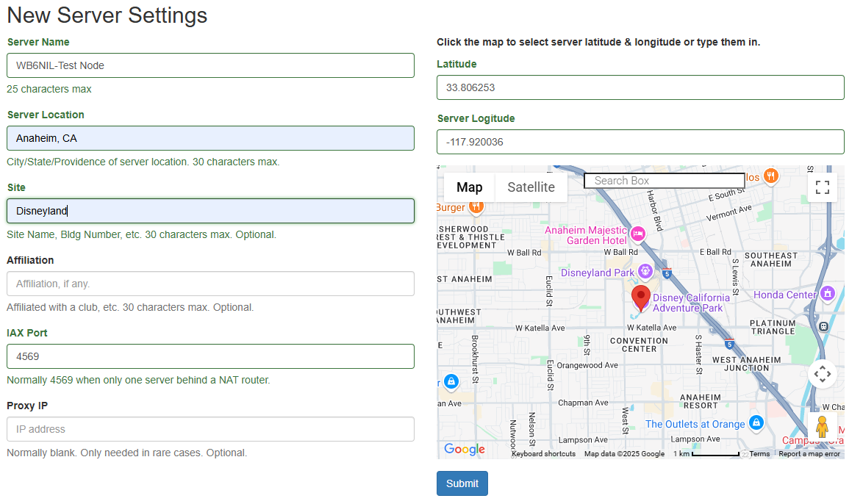
Task: Click the Honda Center map marker
Action: (x=827, y=294)
